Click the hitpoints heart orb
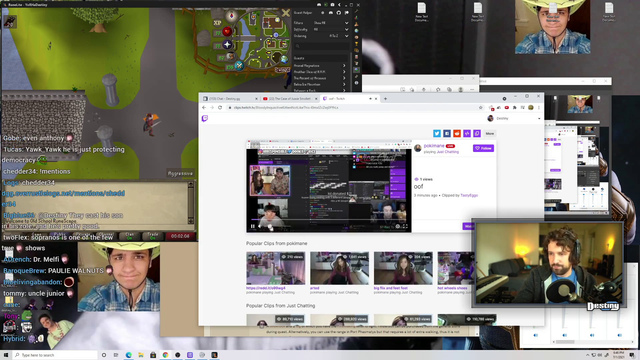 coord(227,31)
